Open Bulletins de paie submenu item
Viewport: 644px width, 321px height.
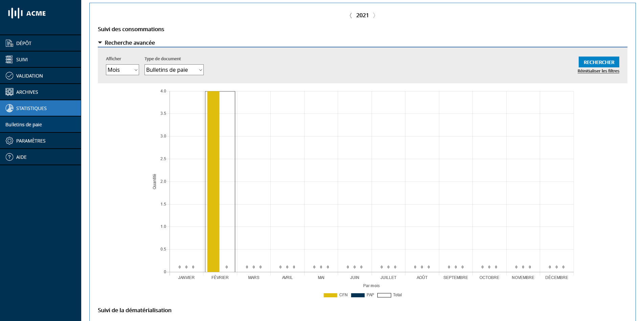click(24, 124)
